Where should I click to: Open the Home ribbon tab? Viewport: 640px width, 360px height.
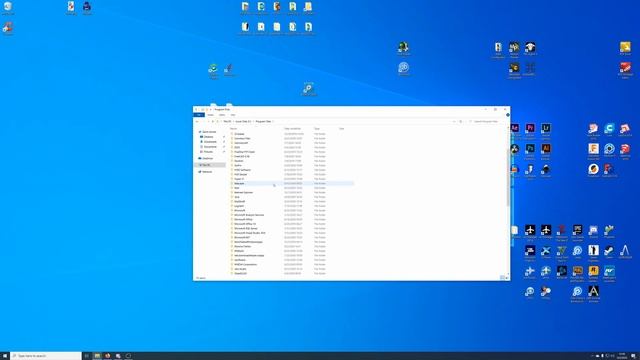pos(211,115)
